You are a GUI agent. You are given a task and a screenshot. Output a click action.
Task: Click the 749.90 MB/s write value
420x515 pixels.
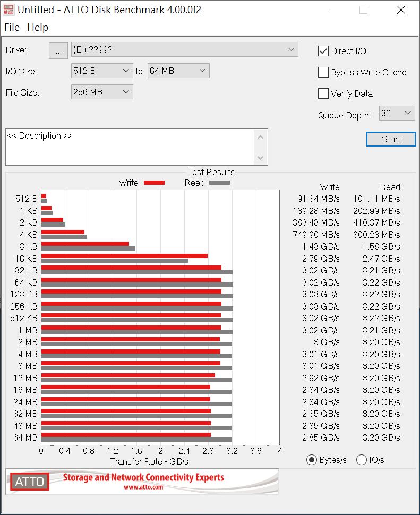(x=316, y=235)
